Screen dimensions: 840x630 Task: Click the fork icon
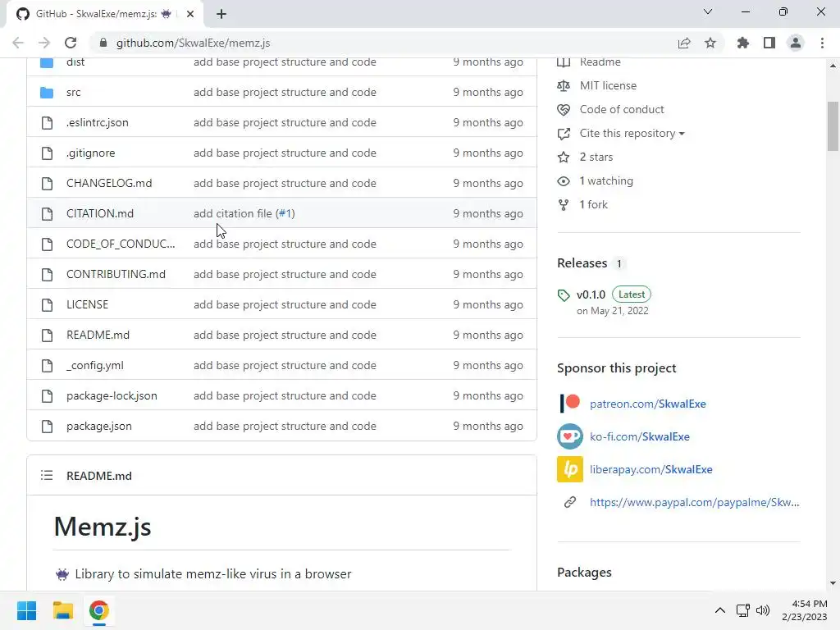pyautogui.click(x=564, y=204)
